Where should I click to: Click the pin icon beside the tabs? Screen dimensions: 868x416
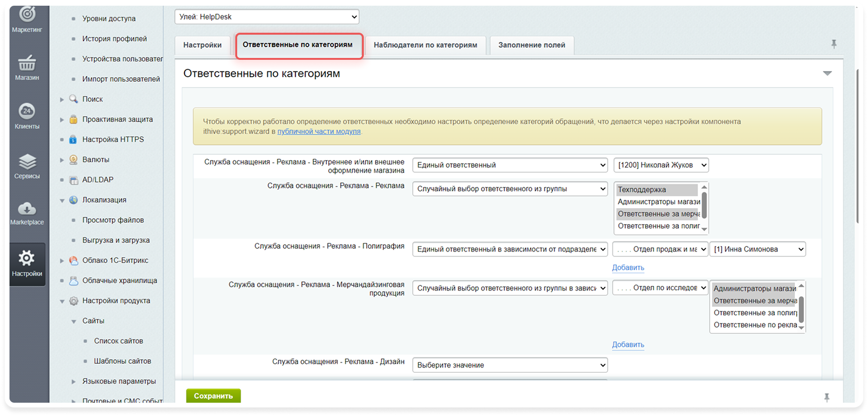(833, 44)
